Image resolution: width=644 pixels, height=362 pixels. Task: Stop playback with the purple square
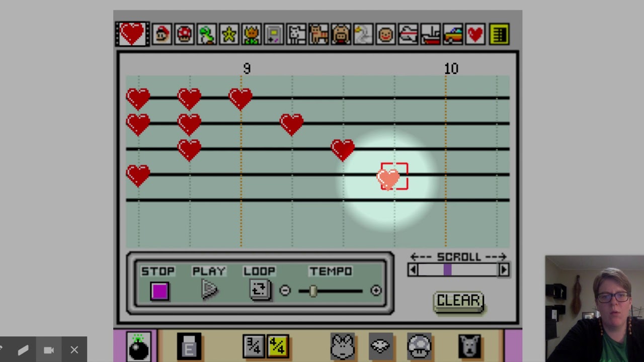(x=159, y=291)
